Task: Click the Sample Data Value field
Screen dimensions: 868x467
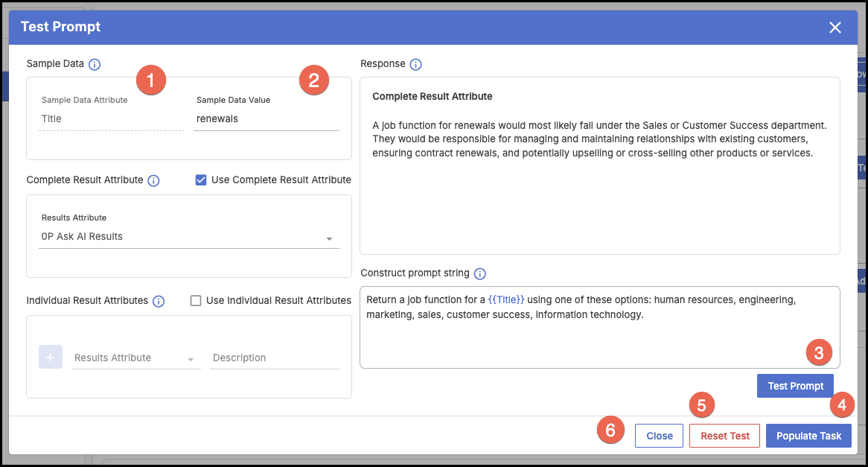Action: (x=266, y=119)
